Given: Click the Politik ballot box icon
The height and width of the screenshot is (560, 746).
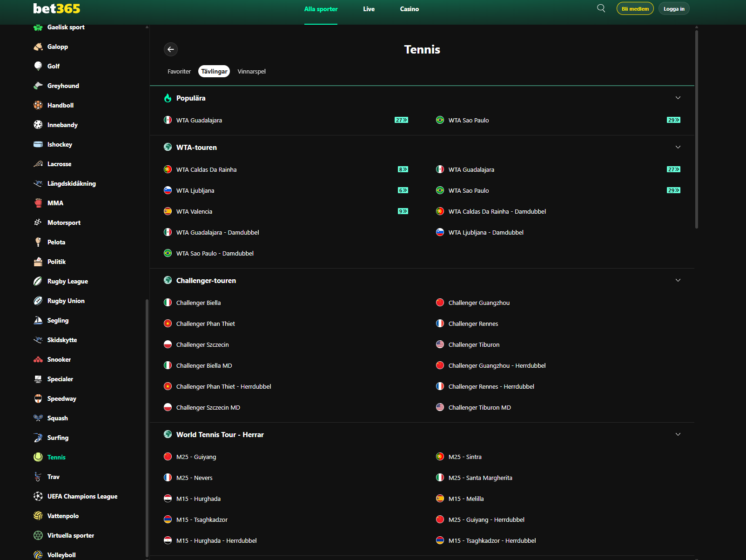Looking at the screenshot, I should click(x=38, y=262).
